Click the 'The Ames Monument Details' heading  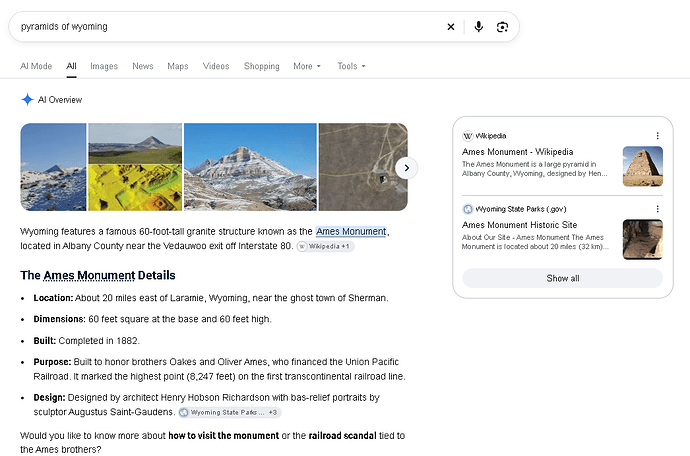coord(98,276)
